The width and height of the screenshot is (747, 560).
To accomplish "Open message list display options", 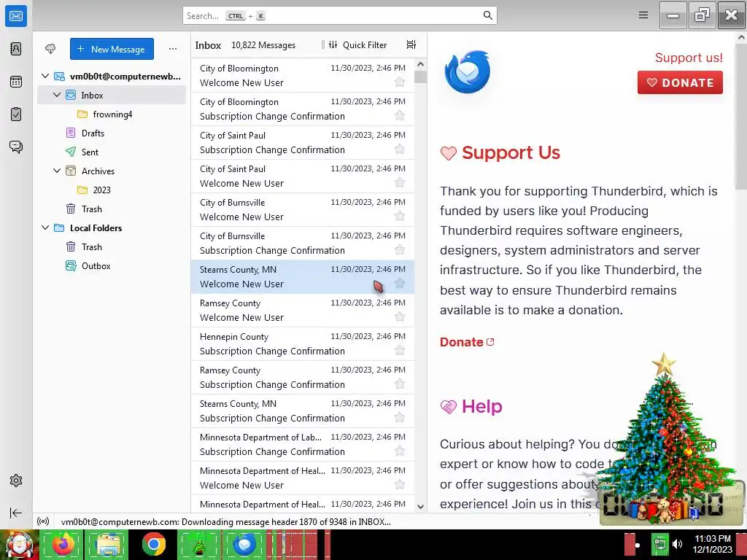I will coord(411,44).
